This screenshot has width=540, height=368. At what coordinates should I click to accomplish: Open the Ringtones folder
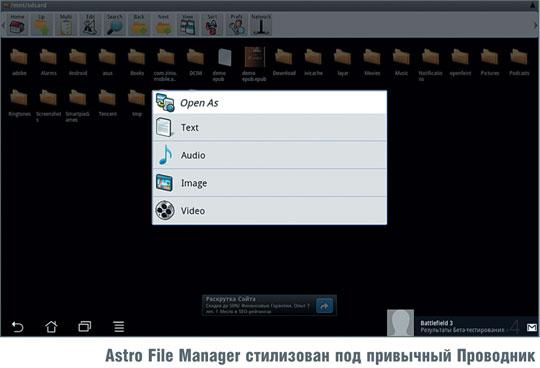point(19,103)
